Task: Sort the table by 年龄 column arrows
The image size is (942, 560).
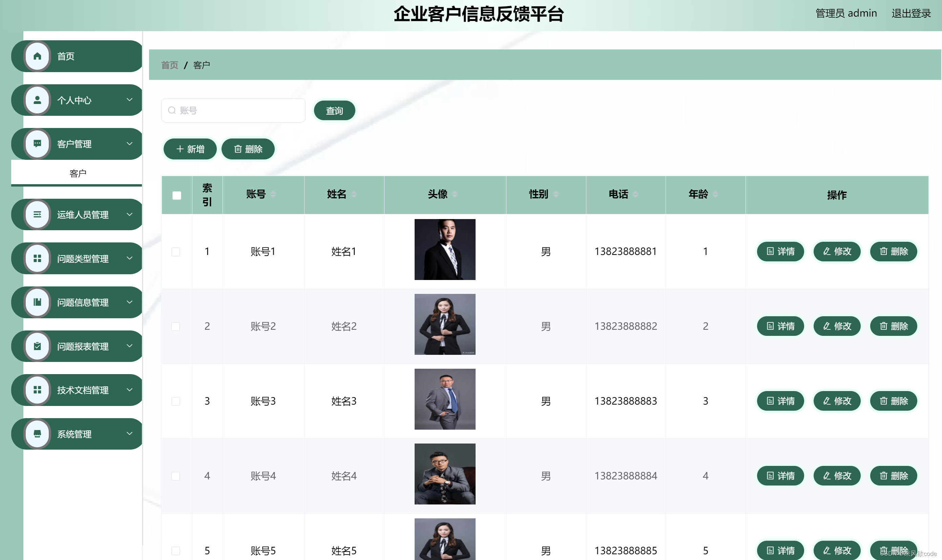Action: coord(715,194)
